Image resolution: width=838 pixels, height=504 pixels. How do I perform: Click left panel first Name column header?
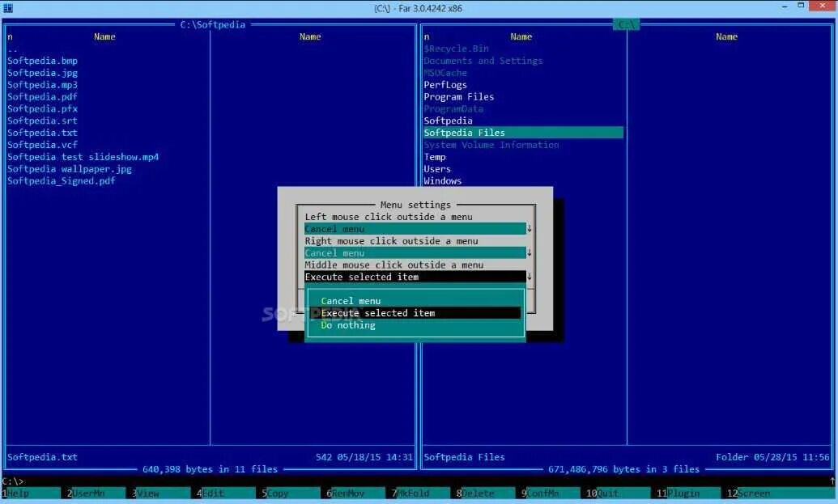click(x=104, y=37)
